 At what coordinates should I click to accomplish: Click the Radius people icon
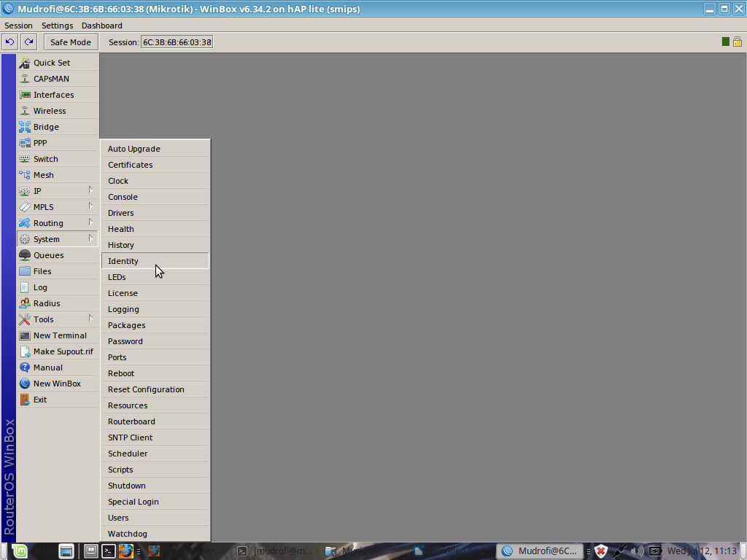click(x=24, y=303)
